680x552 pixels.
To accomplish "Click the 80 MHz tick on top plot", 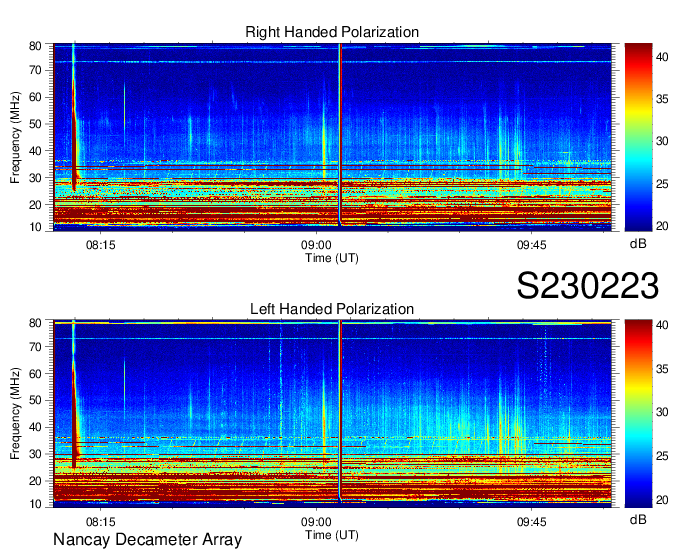I will tap(35, 46).
